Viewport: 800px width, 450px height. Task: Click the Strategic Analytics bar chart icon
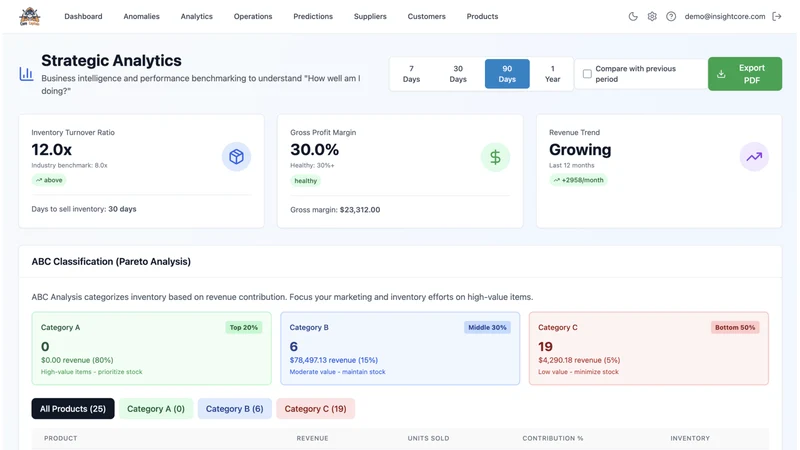tap(27, 74)
